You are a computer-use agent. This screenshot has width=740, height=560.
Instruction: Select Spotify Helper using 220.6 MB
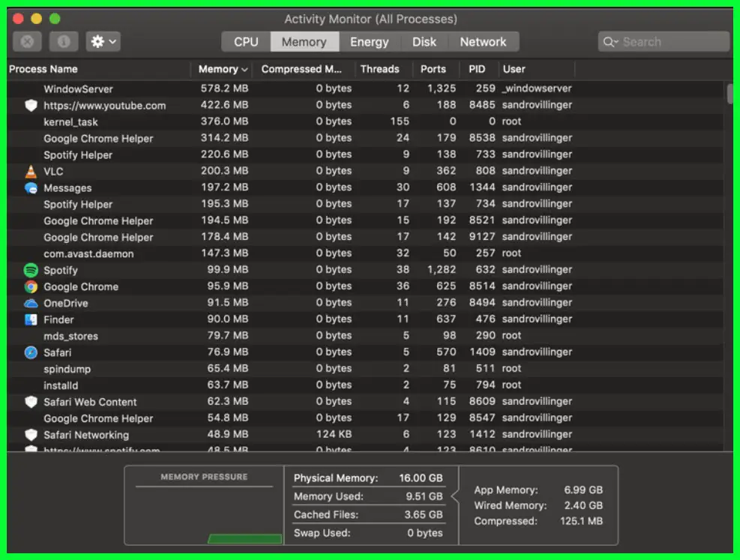tap(365, 154)
